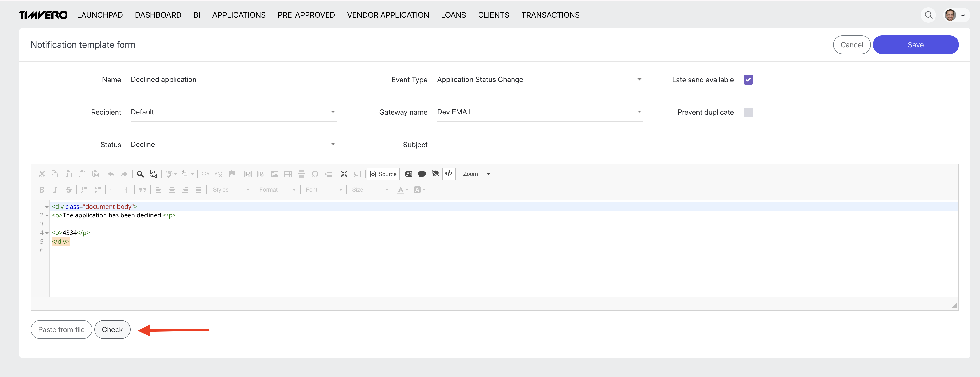Go to the APPLICATIONS menu item

tap(239, 15)
